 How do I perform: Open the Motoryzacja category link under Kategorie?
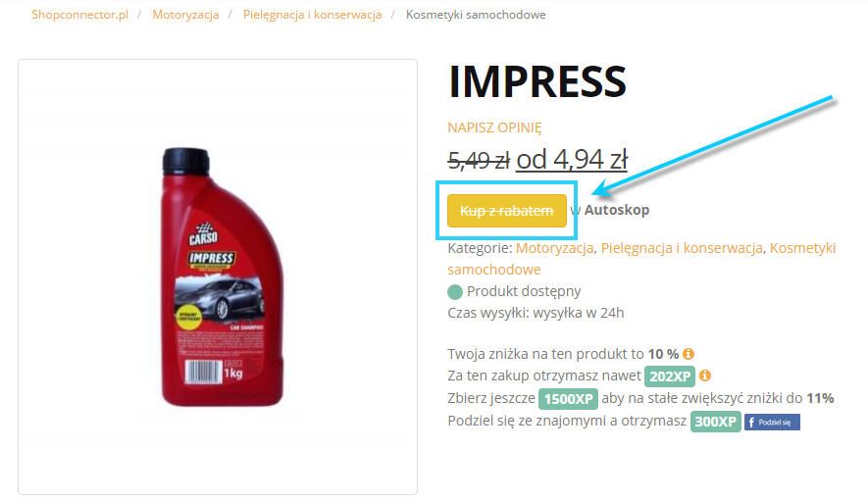tap(554, 248)
